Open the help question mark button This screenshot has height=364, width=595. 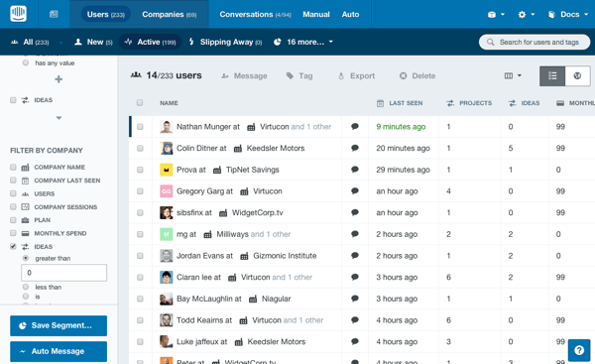[x=579, y=350]
